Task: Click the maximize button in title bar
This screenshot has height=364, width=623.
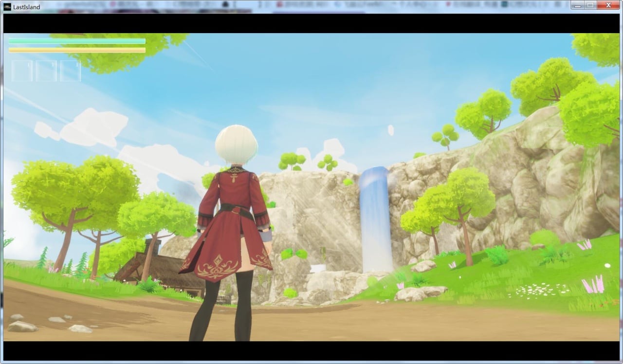Action: click(590, 5)
